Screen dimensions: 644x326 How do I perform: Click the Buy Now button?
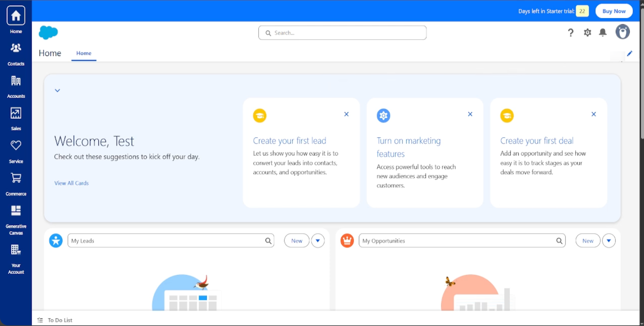pos(614,11)
